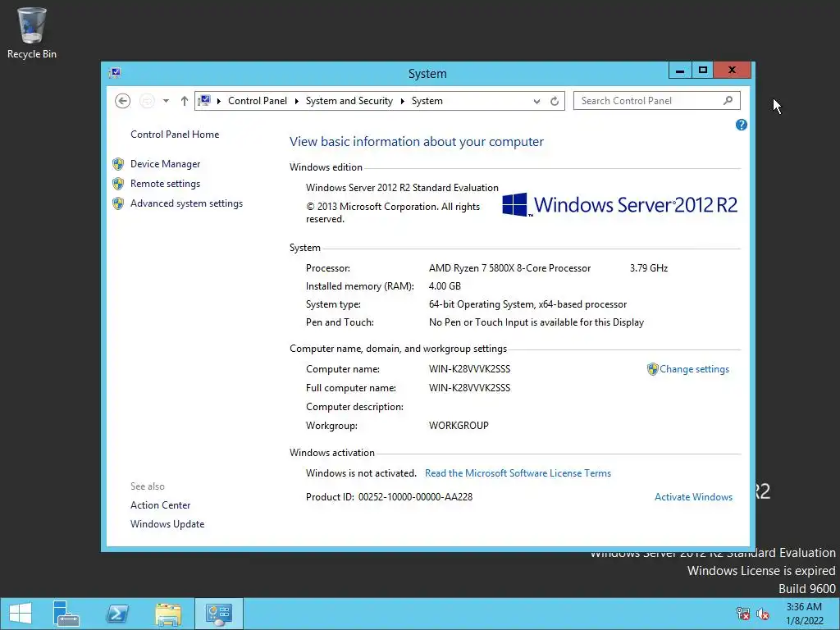840x630 pixels.
Task: Click Windows Server 2012 R2 Standard Evaluation text
Action: pyautogui.click(x=402, y=188)
